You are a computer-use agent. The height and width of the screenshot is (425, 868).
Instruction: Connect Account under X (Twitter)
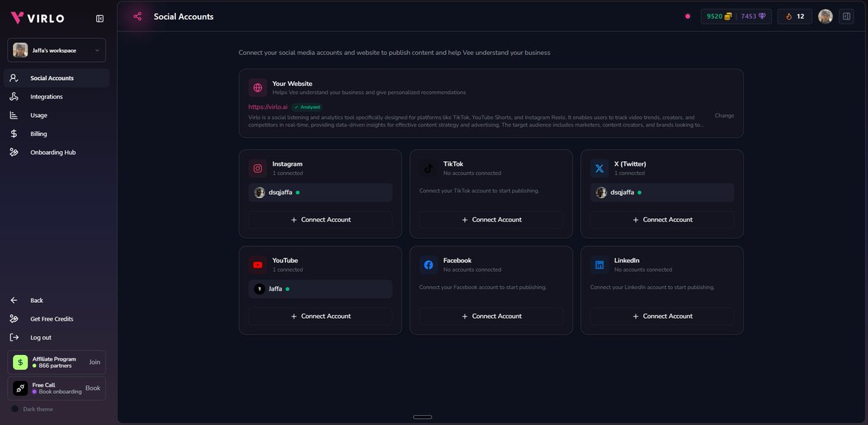coord(662,220)
